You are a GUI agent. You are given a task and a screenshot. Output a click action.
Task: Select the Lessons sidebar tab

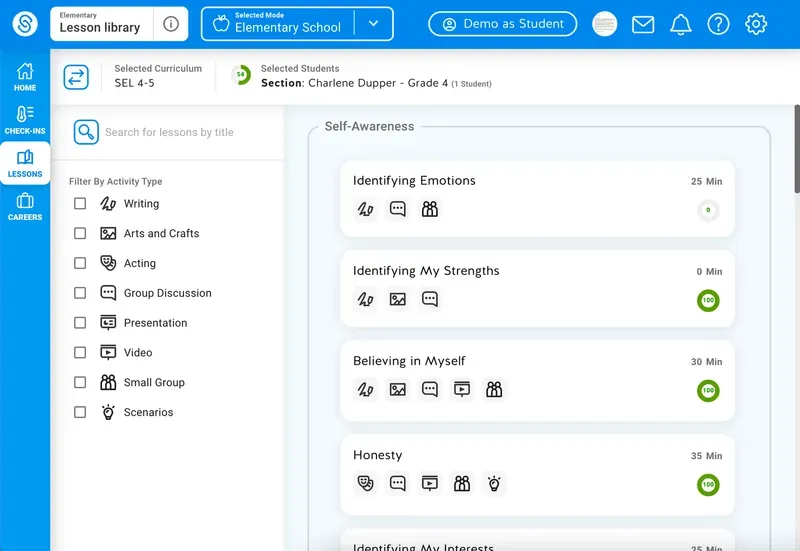[x=25, y=163]
